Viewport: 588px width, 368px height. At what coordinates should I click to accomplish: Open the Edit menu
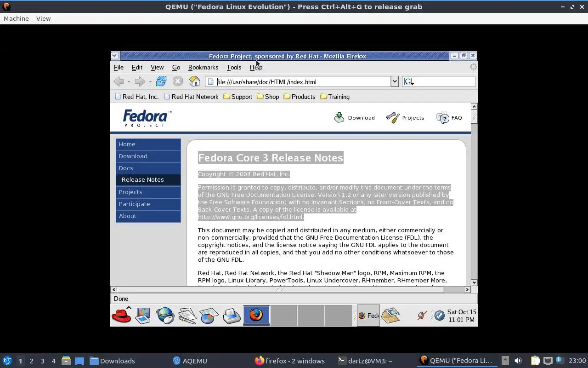click(137, 67)
